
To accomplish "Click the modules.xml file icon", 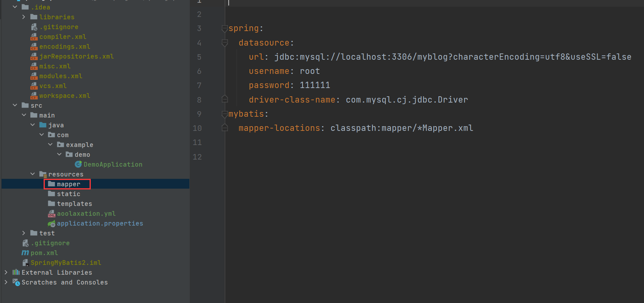I will point(34,76).
